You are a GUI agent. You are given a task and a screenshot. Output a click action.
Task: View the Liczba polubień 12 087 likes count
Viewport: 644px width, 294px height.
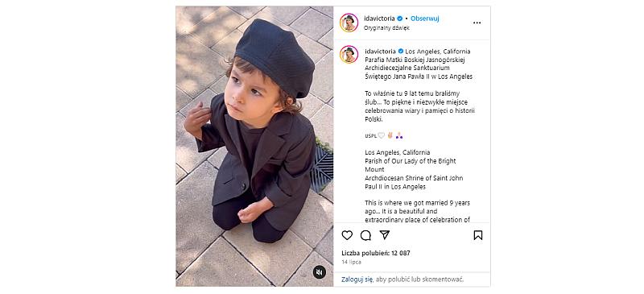[376, 253]
